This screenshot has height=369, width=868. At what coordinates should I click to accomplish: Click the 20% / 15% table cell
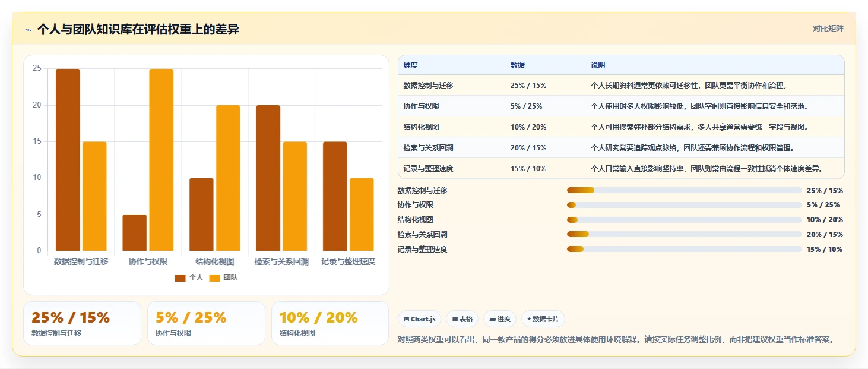click(528, 148)
